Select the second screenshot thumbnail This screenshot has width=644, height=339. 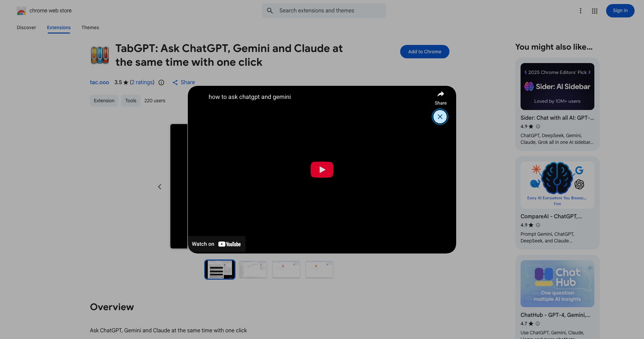(253, 270)
